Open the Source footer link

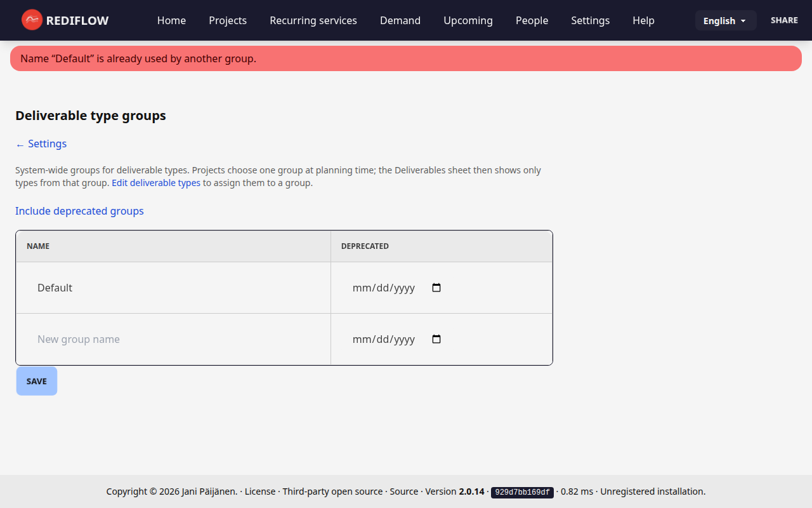point(404,491)
